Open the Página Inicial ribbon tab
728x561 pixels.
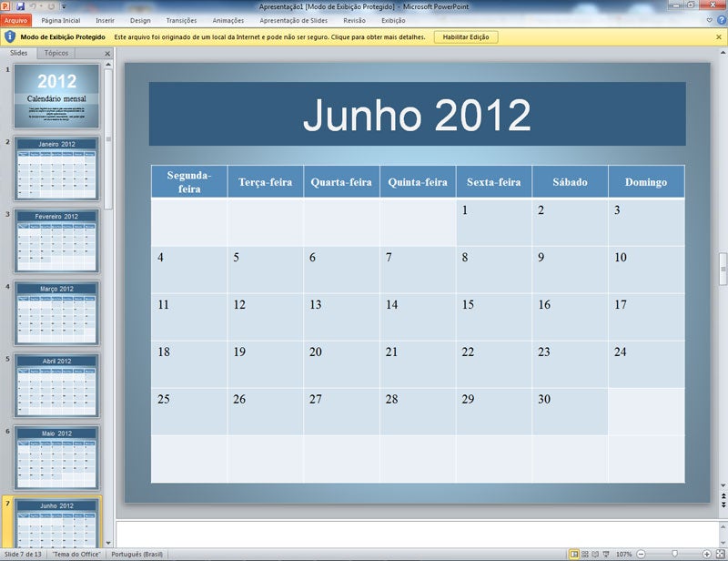tap(61, 20)
